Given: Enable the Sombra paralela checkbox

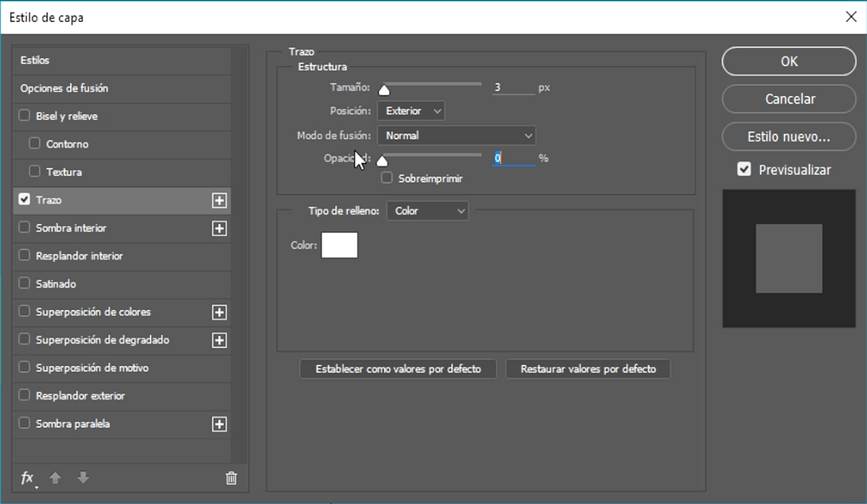Looking at the screenshot, I should click(24, 423).
